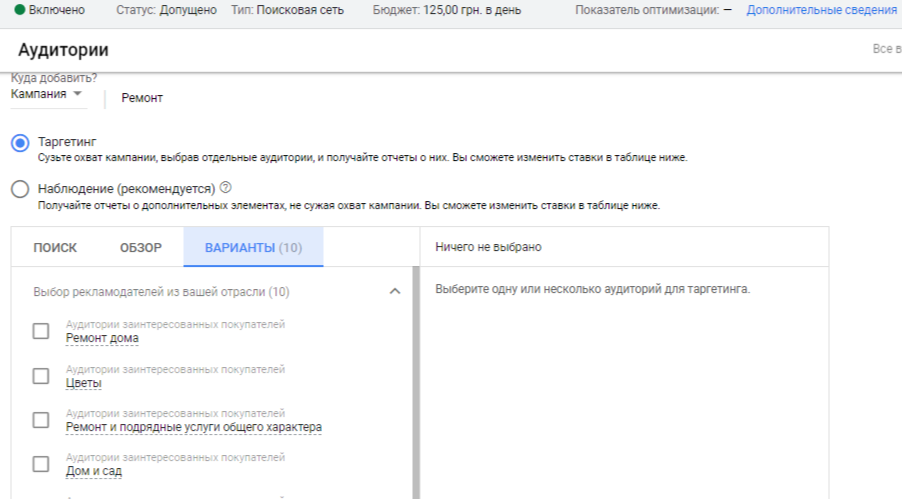Click the Статус: Допущено text

point(166,10)
